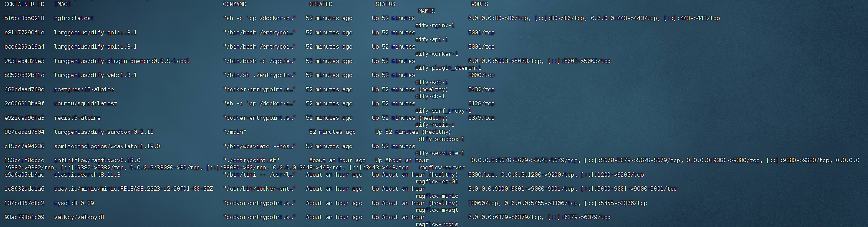Click the "./entrypoint.sh" command text
The width and height of the screenshot is (868, 227).
click(x=251, y=160)
